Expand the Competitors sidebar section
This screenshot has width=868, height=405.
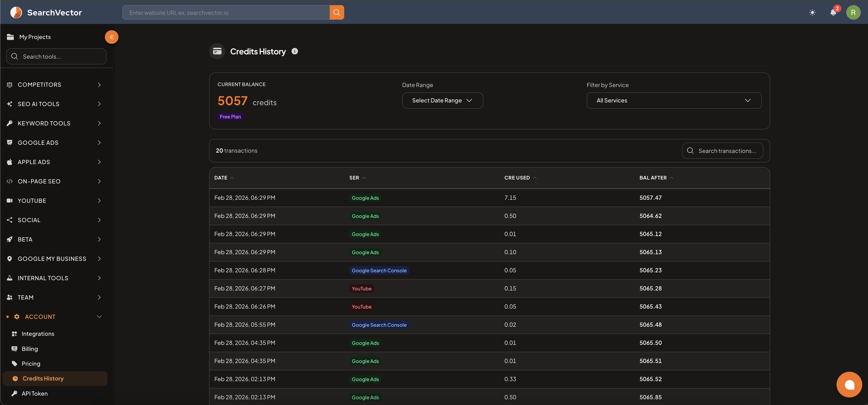pos(54,85)
